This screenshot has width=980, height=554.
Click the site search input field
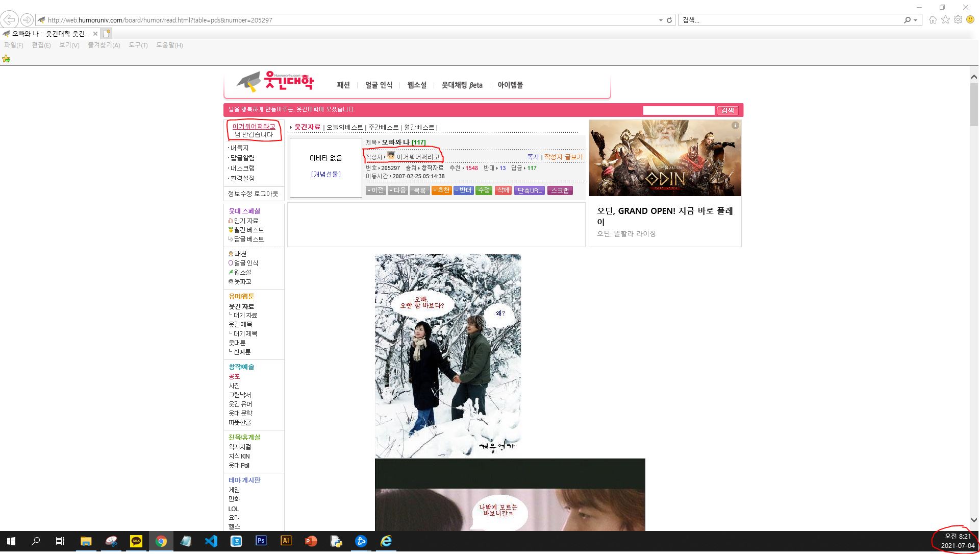pyautogui.click(x=679, y=110)
